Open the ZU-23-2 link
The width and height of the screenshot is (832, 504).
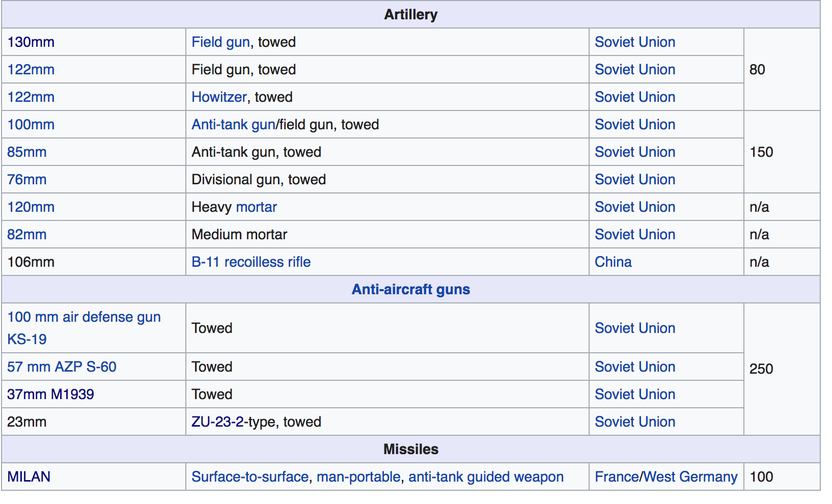click(217, 422)
